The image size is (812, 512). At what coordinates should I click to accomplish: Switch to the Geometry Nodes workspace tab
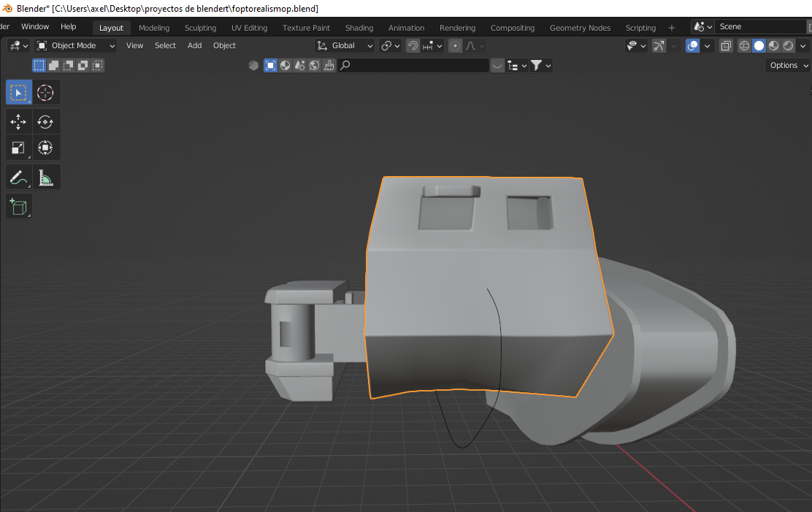(x=580, y=28)
